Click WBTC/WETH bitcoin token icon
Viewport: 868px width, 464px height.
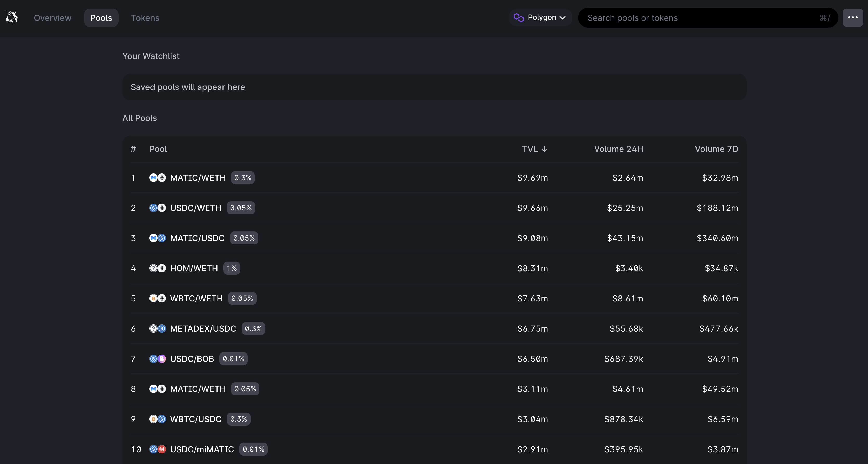[x=153, y=298]
